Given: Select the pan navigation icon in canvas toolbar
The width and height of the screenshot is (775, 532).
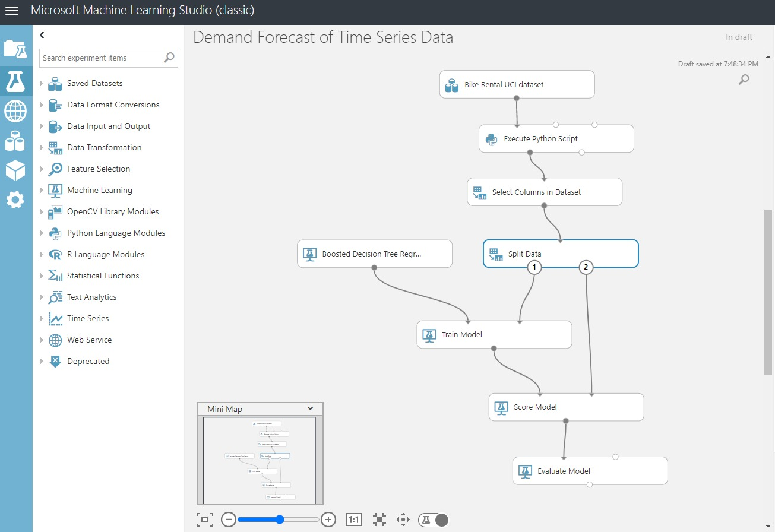Looking at the screenshot, I should 403,519.
